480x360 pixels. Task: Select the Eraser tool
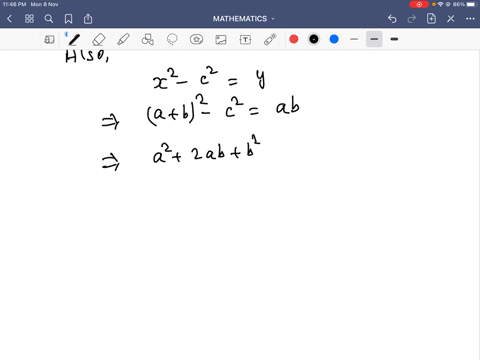pos(99,40)
